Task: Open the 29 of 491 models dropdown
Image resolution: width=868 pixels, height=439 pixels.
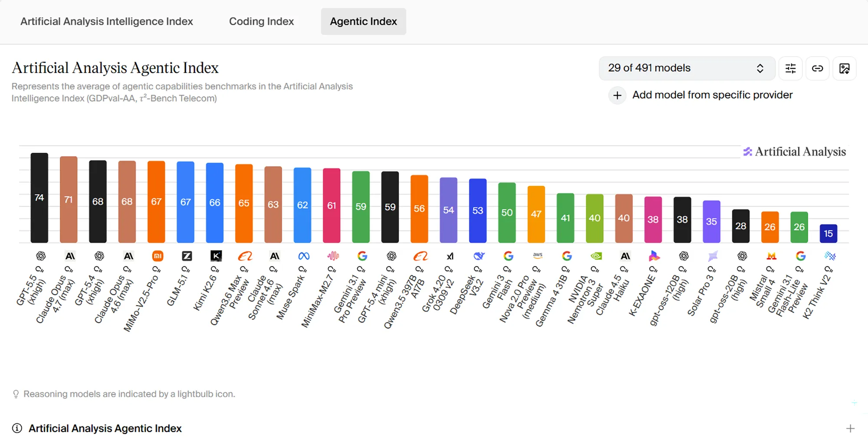Action: (x=687, y=68)
